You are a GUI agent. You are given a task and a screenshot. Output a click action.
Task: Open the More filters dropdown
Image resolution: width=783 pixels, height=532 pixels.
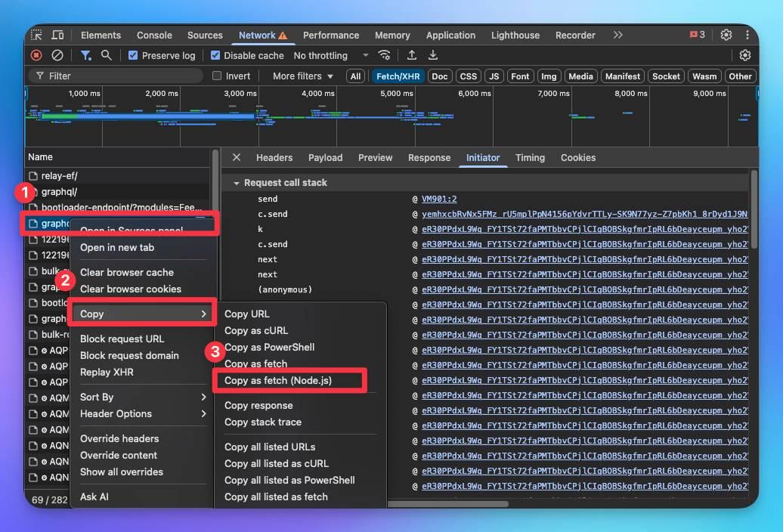coord(302,76)
